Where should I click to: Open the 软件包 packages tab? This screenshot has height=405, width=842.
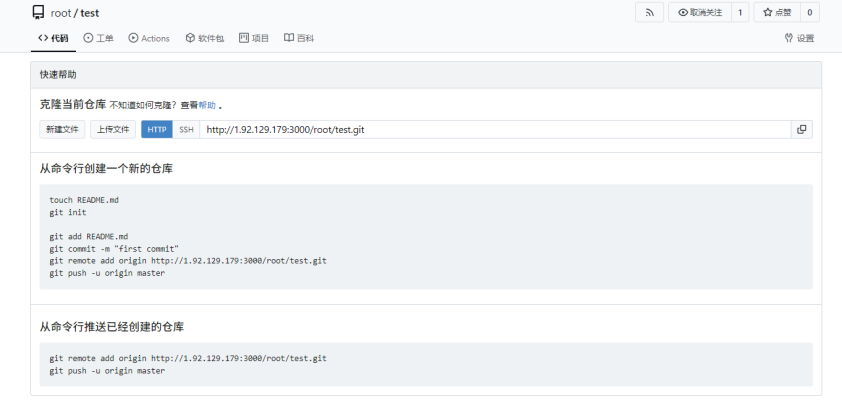coord(205,38)
